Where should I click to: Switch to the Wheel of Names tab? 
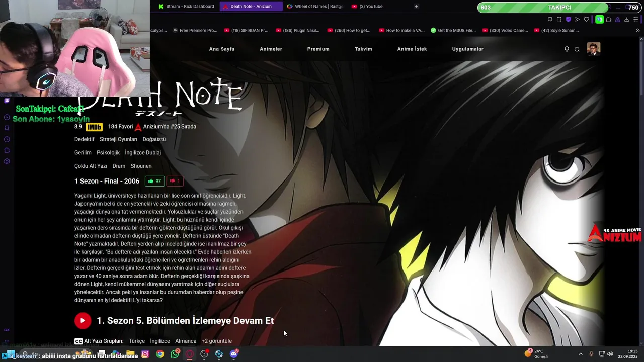315,6
